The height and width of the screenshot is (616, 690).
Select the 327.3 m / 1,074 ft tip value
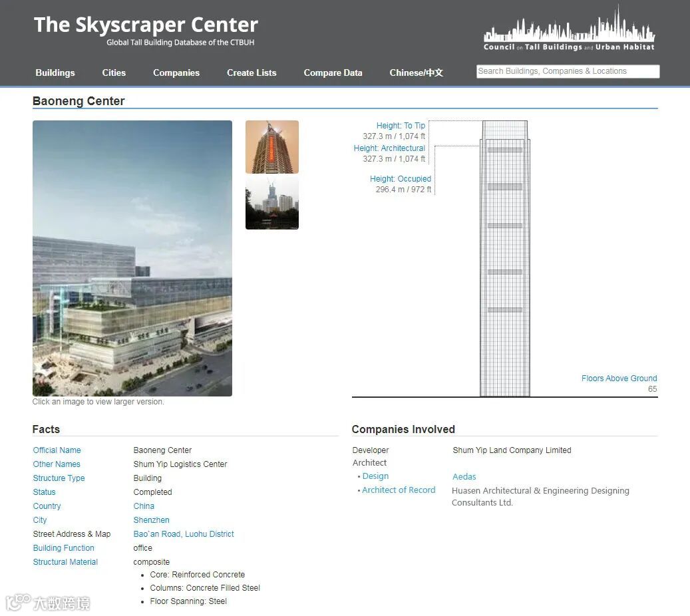[394, 136]
